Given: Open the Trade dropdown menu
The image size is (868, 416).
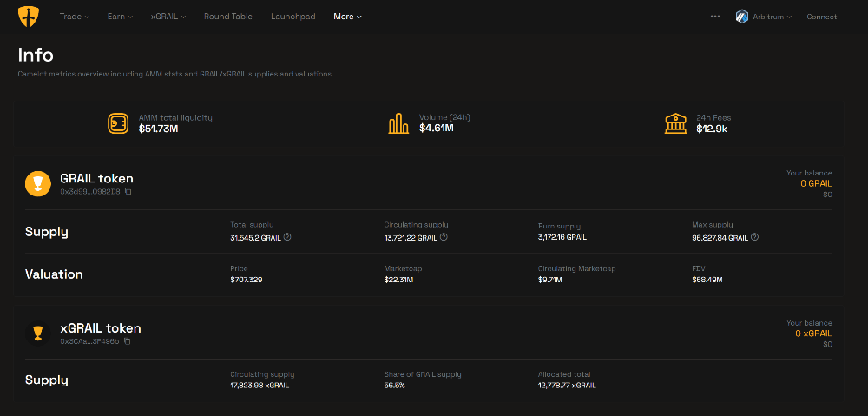Looking at the screenshot, I should coord(75,17).
